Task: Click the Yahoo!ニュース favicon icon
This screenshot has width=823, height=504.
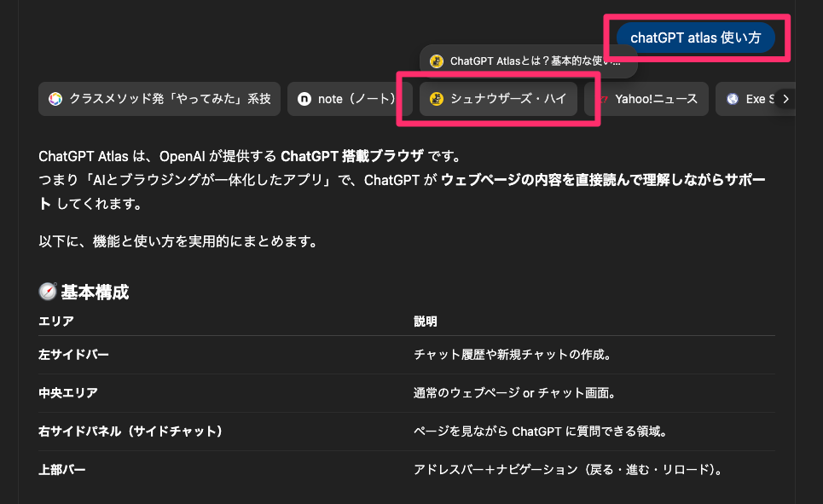Action: tap(603, 99)
